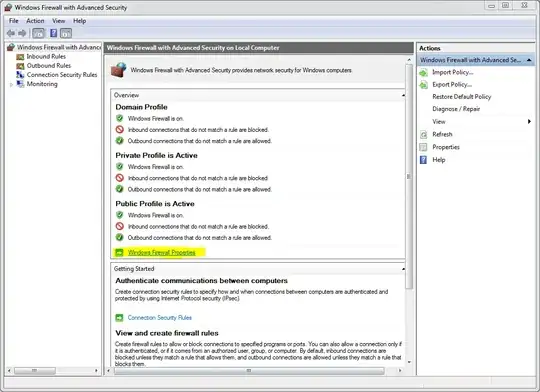Viewport: 540px width, 392px height.
Task: Select the Inbound Rules icon in the tree
Action: coord(20,56)
